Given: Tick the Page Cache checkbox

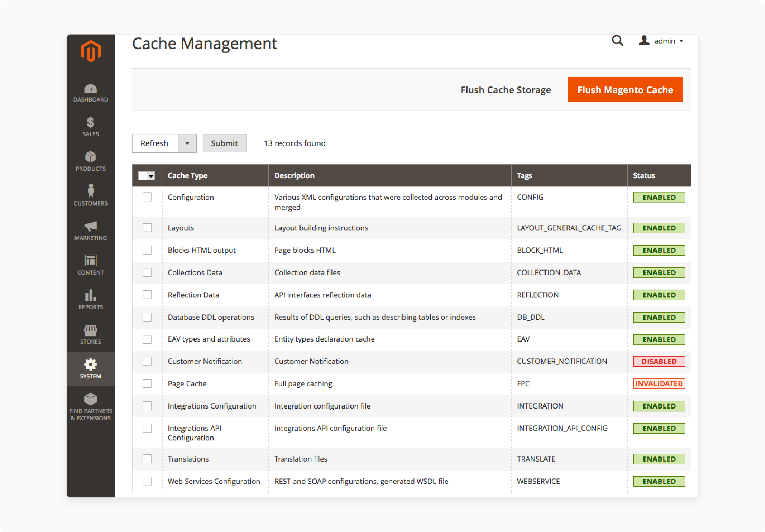Looking at the screenshot, I should (x=147, y=383).
